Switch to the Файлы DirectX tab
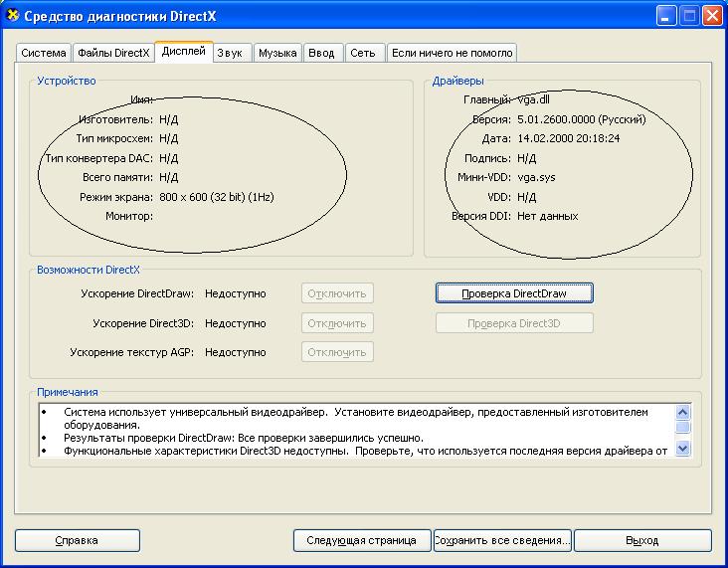 pyautogui.click(x=113, y=53)
